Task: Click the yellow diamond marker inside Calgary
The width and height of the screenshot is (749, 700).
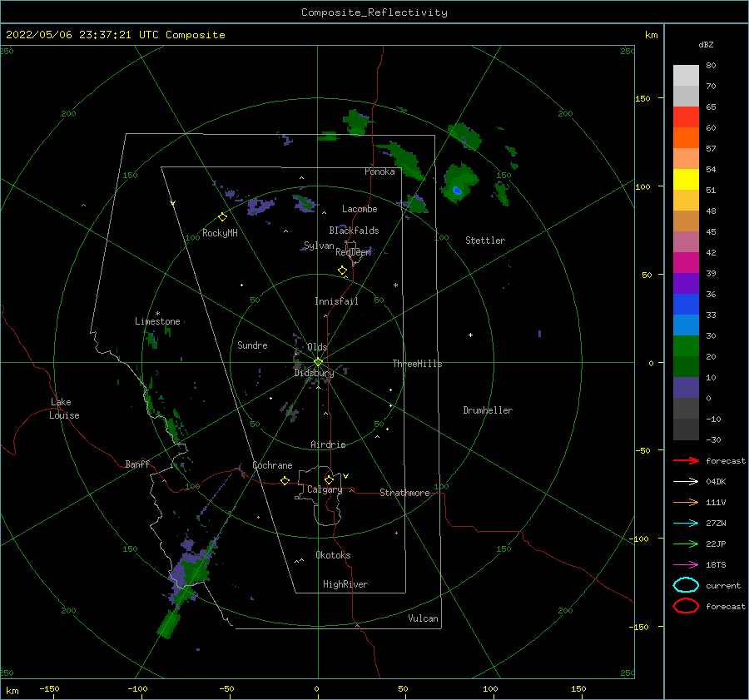Action: click(x=329, y=479)
